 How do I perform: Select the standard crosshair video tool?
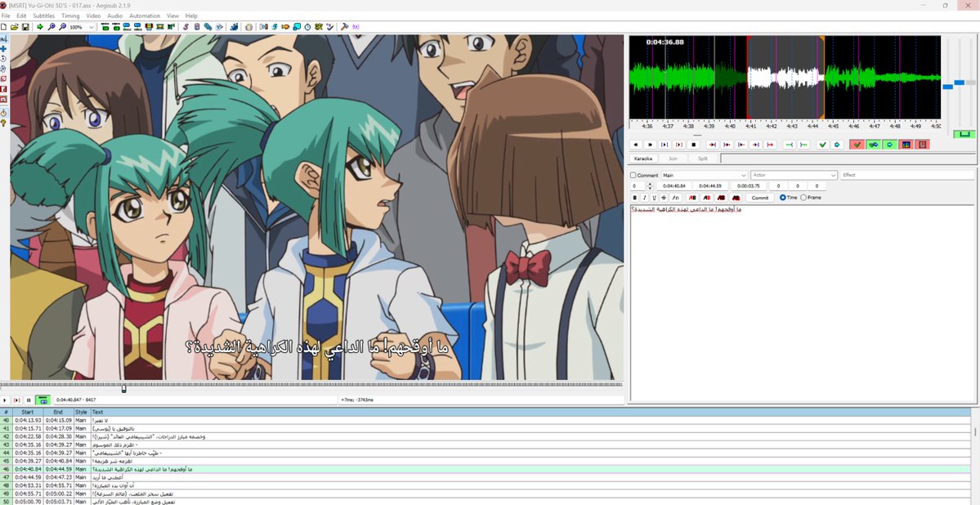click(4, 38)
